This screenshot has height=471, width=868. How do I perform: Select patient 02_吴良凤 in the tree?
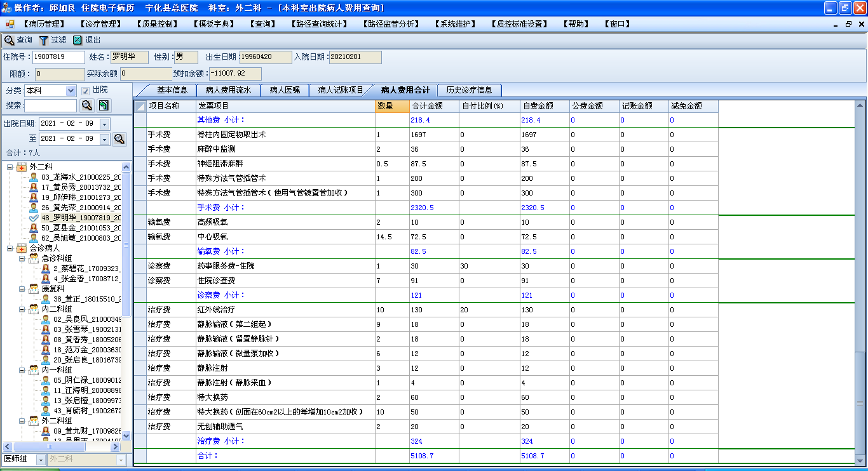(87, 319)
